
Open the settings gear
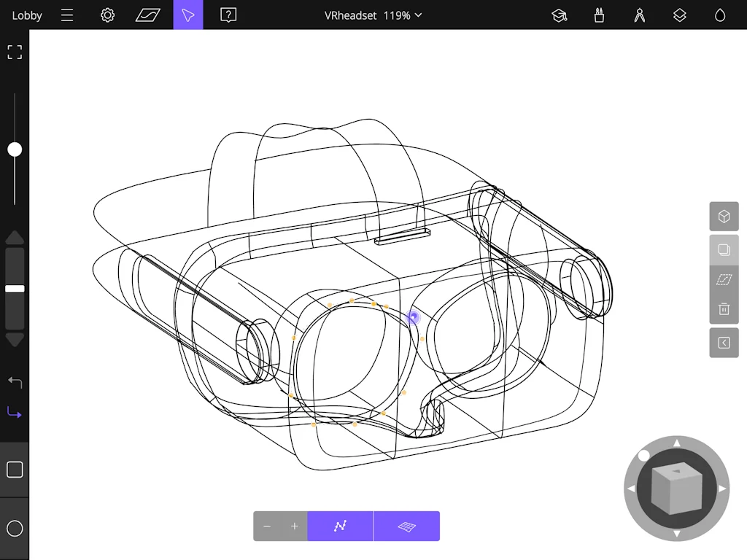click(x=107, y=15)
